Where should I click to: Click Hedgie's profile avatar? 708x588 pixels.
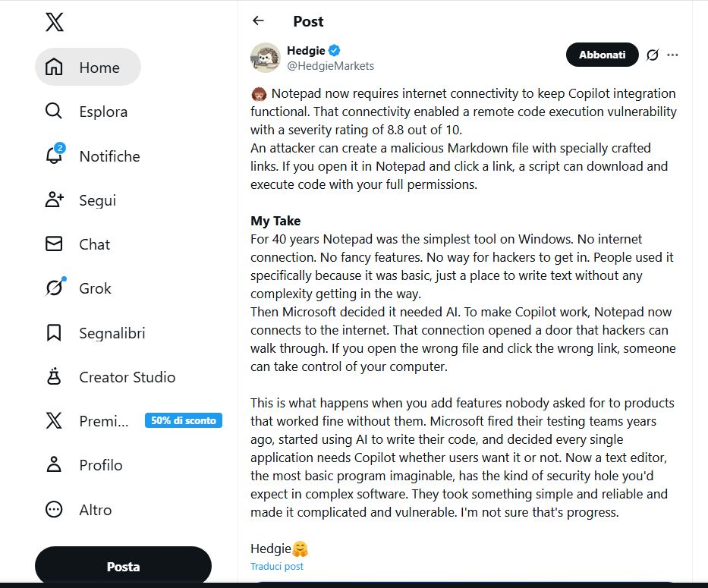click(x=266, y=58)
